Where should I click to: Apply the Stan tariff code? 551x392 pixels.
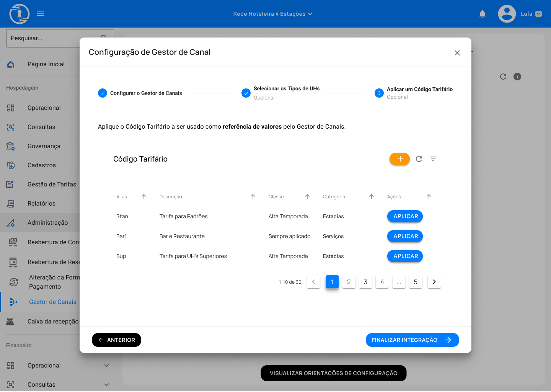[x=405, y=216]
